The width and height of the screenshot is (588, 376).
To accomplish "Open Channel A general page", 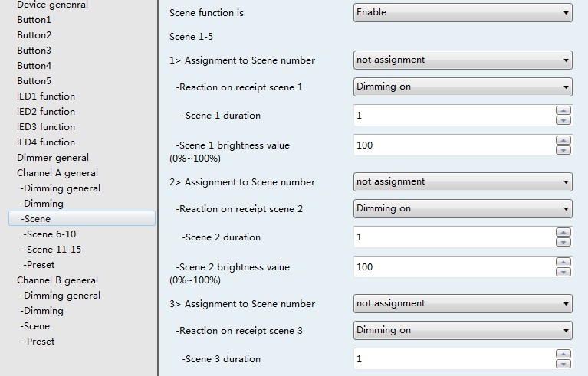I will (x=57, y=173).
